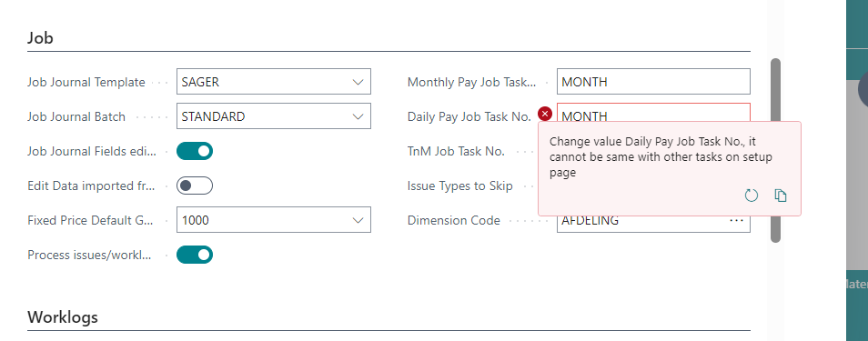The width and height of the screenshot is (868, 341).
Task: Open the Job Journal Batch dropdown arrow
Action: 358,116
